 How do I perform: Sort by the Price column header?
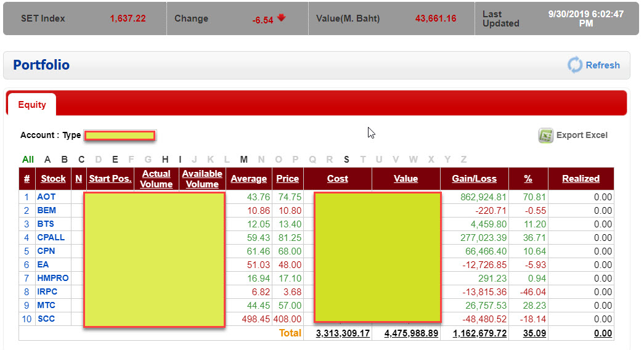point(288,179)
